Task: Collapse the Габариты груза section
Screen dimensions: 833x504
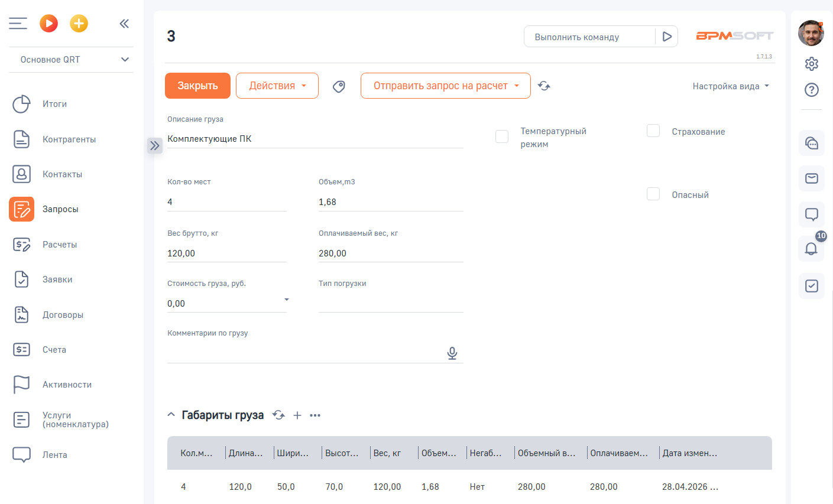Action: [x=171, y=415]
